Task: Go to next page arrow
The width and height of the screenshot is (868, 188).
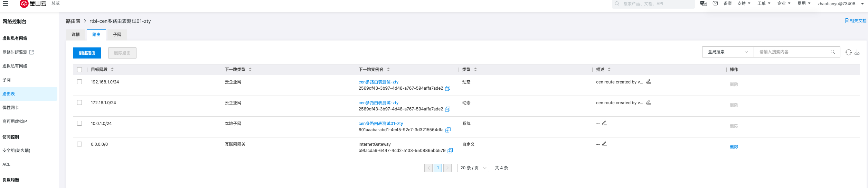Action: (447, 168)
